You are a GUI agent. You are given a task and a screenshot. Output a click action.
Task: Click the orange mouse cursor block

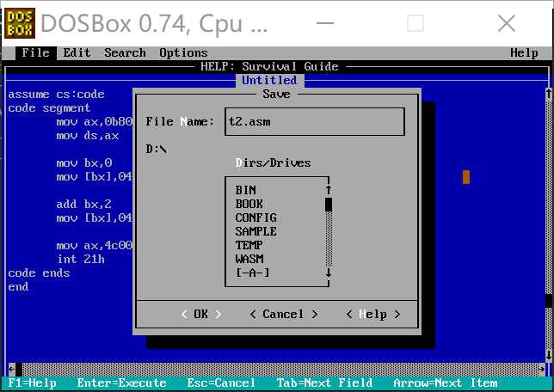click(466, 177)
